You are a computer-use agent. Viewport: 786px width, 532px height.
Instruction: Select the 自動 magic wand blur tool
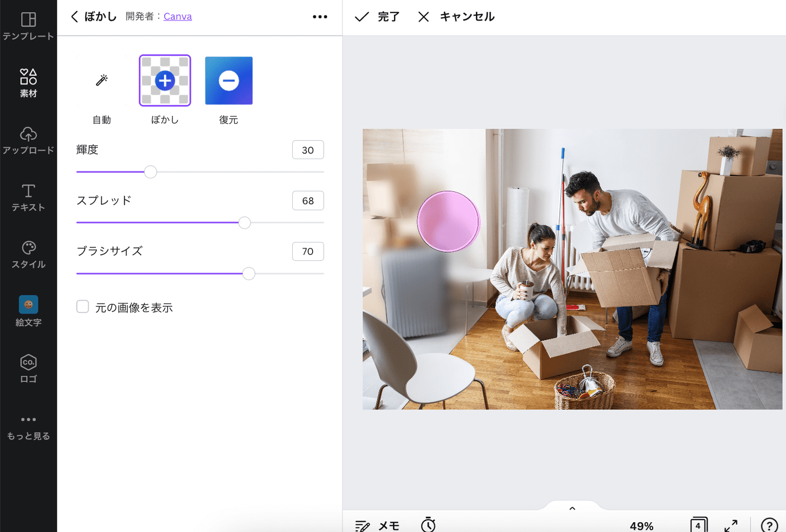point(101,81)
